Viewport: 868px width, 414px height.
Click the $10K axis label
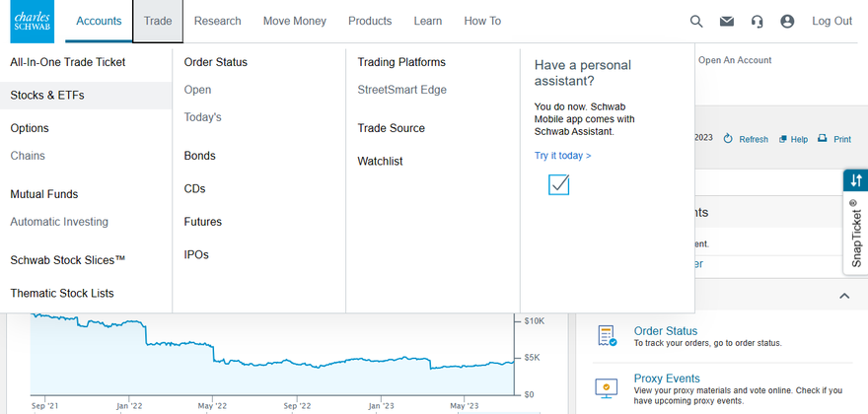pos(535,321)
